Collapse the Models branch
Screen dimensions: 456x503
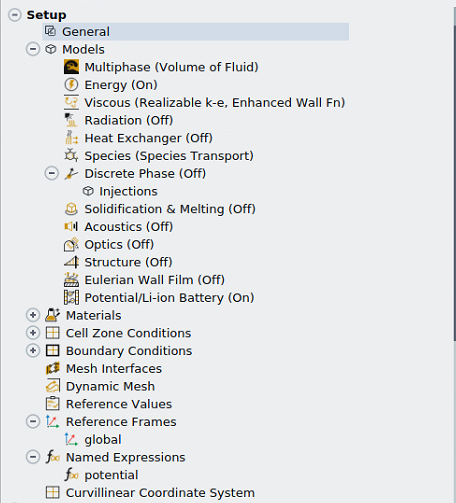click(33, 49)
